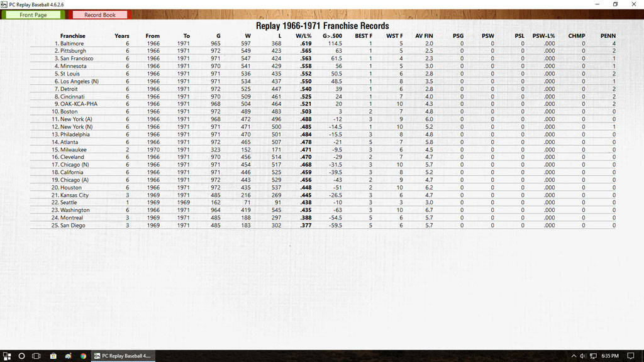
Task: Open the Paint app in the taskbar
Action: pos(68,356)
